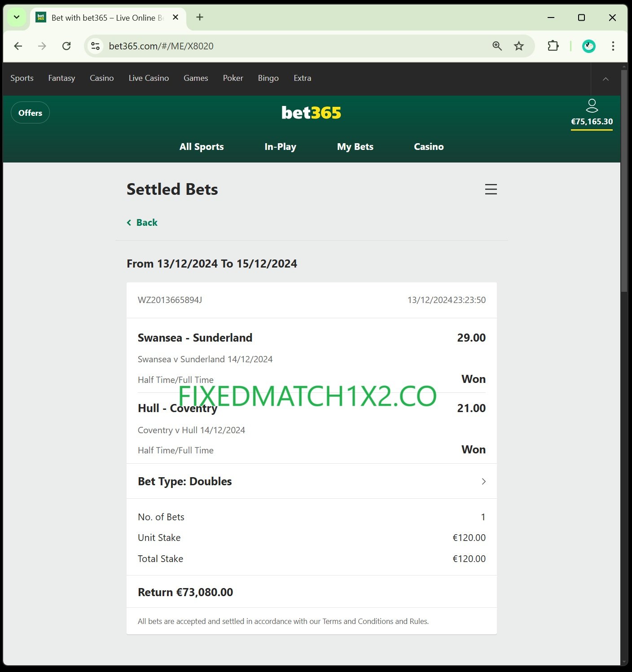632x672 pixels.
Task: Switch to My Bets tab
Action: click(x=355, y=147)
